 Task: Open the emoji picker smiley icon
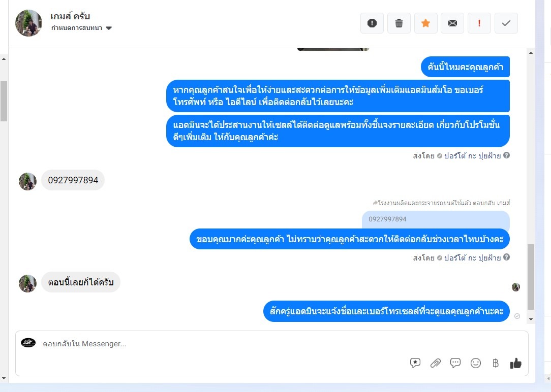tap(475, 363)
